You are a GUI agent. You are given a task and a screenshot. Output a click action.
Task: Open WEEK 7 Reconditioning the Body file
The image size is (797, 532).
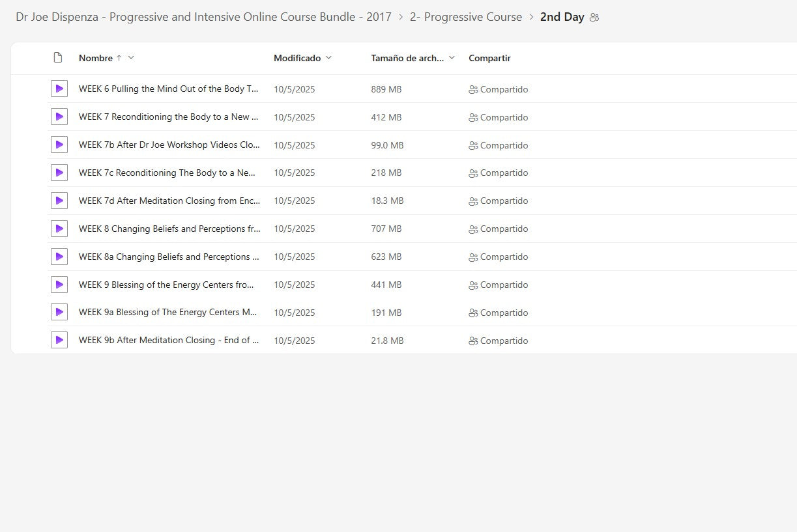pyautogui.click(x=168, y=117)
